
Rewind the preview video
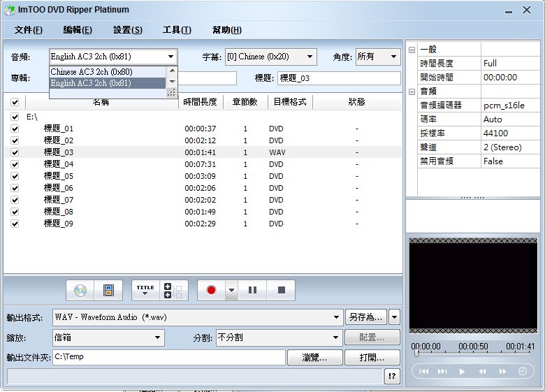pyautogui.click(x=482, y=372)
